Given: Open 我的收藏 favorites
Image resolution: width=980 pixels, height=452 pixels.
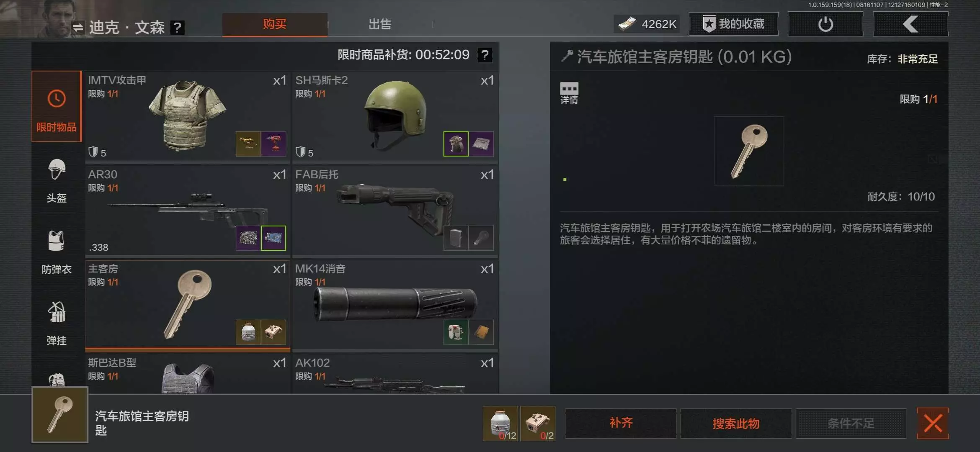Looking at the screenshot, I should (734, 24).
